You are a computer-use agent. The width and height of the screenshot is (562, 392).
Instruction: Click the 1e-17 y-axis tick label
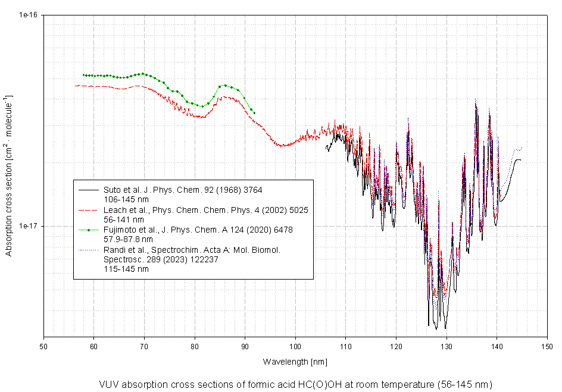(29, 226)
